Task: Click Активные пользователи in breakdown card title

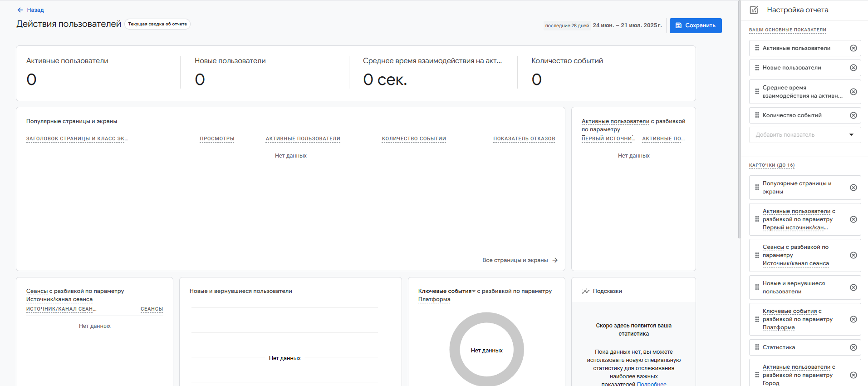Action: coord(615,121)
